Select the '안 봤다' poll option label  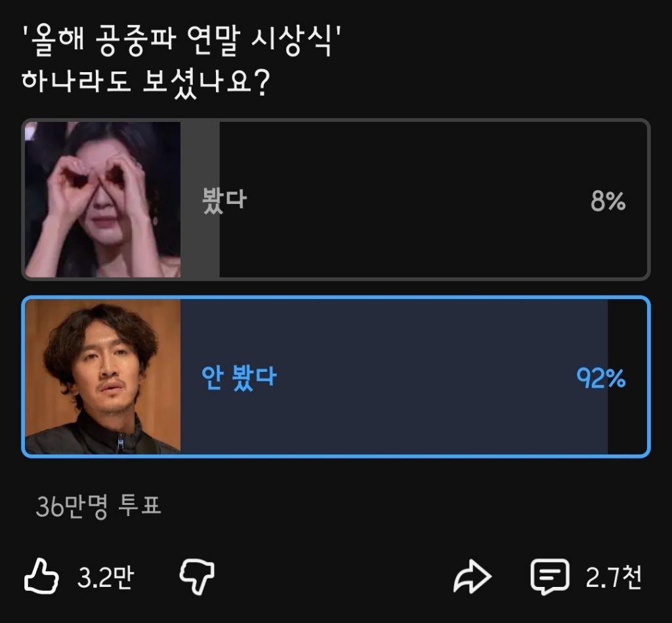click(239, 377)
